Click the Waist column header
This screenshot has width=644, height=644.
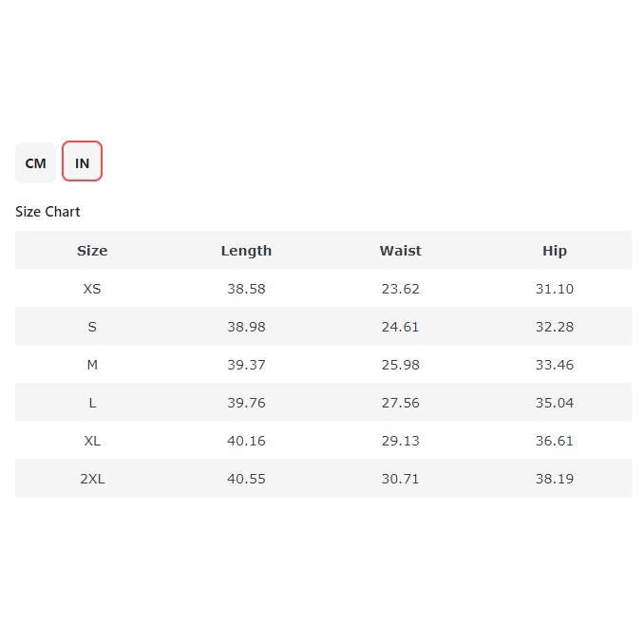point(400,251)
